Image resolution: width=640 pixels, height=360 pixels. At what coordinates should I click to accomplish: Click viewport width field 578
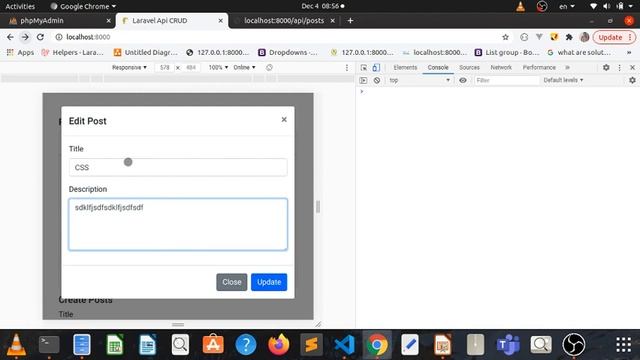[165, 67]
